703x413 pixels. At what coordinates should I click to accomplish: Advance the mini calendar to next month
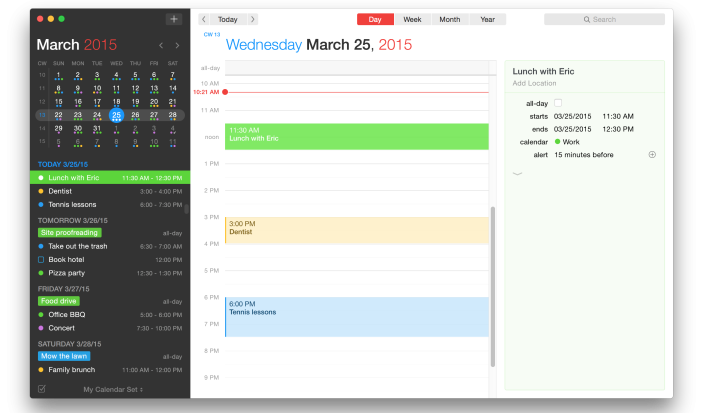click(178, 45)
